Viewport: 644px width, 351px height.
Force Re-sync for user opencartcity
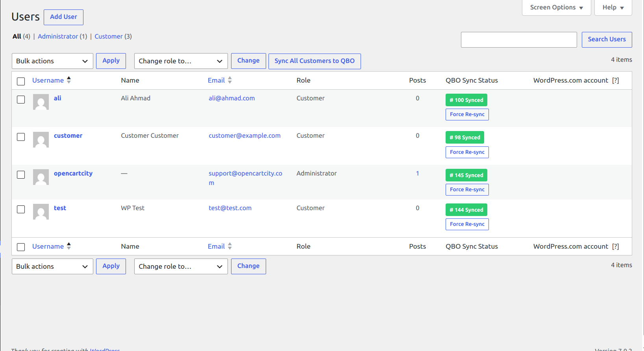[x=467, y=190]
